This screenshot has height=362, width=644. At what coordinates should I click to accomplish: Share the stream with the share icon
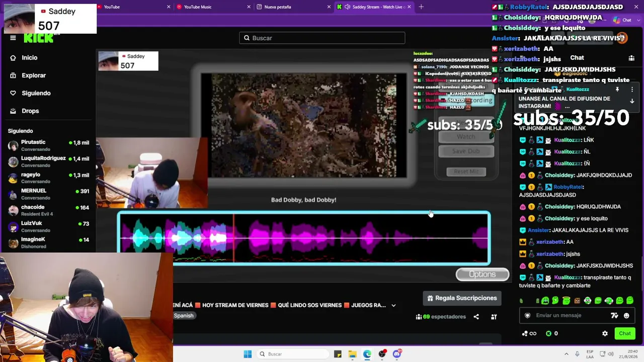(x=476, y=317)
